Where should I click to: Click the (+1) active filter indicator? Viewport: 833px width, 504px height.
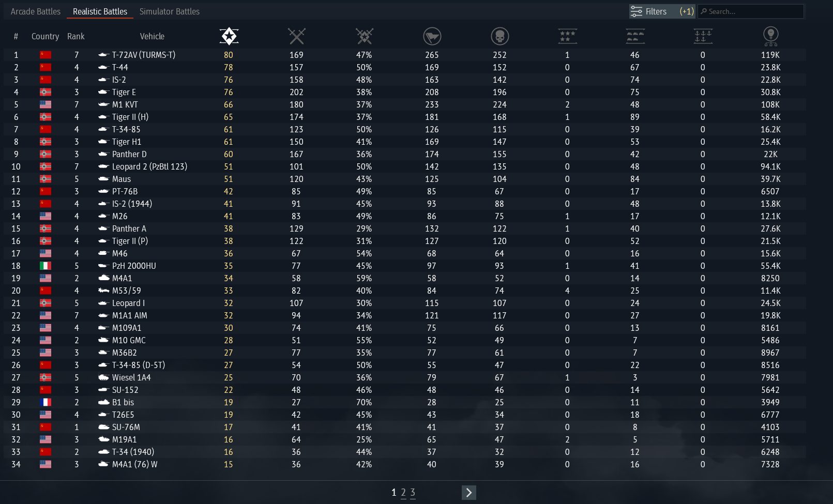687,11
